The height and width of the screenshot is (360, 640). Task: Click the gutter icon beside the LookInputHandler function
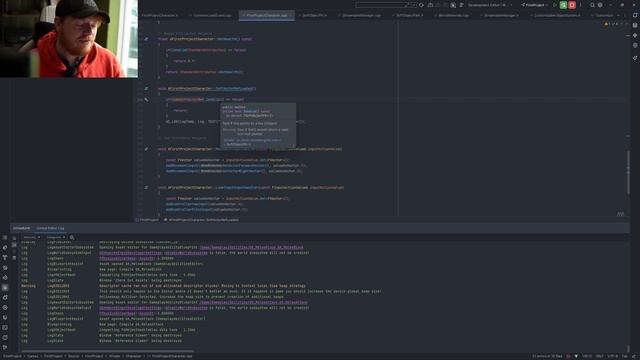(x=146, y=187)
